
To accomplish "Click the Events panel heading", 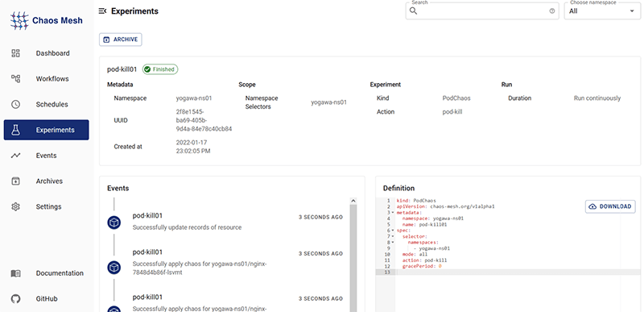I will 118,189.
